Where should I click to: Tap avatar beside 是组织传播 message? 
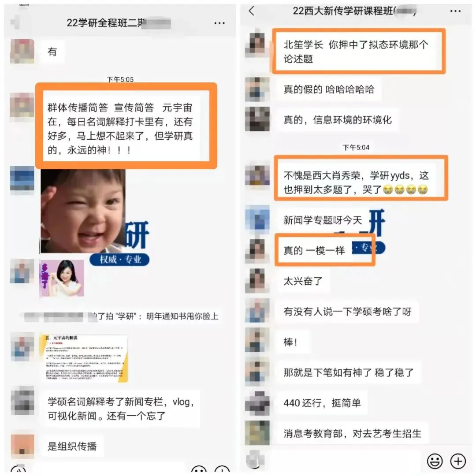click(x=22, y=446)
